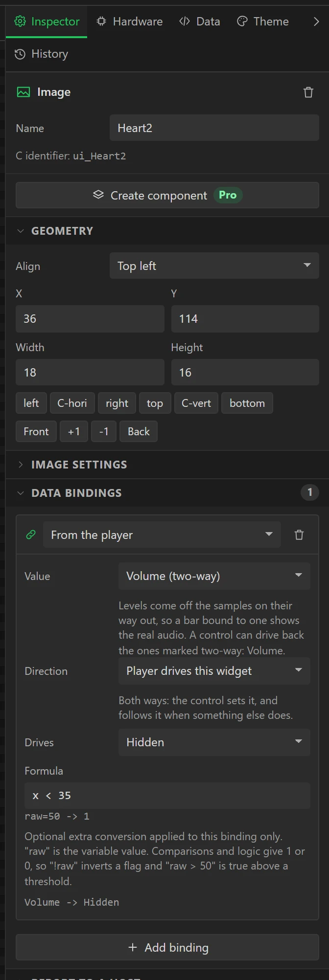Open the Inspector tab

coord(47,22)
